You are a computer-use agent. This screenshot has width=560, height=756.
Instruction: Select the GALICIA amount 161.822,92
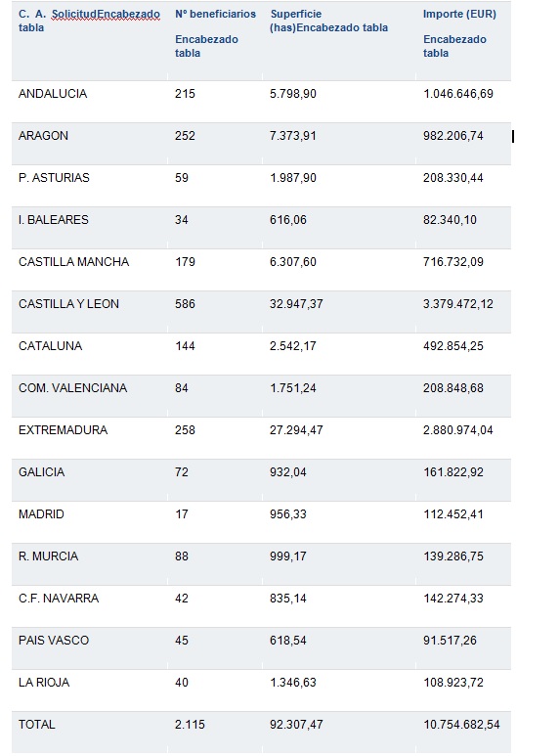(453, 472)
